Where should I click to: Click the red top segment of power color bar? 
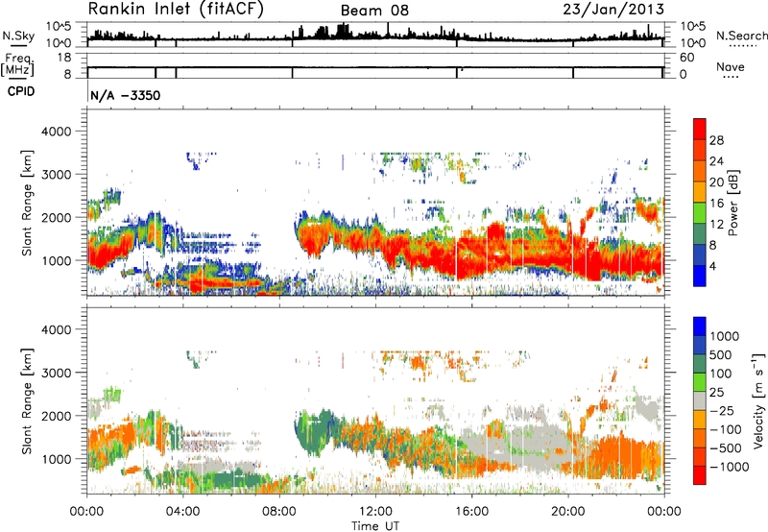tap(700, 129)
